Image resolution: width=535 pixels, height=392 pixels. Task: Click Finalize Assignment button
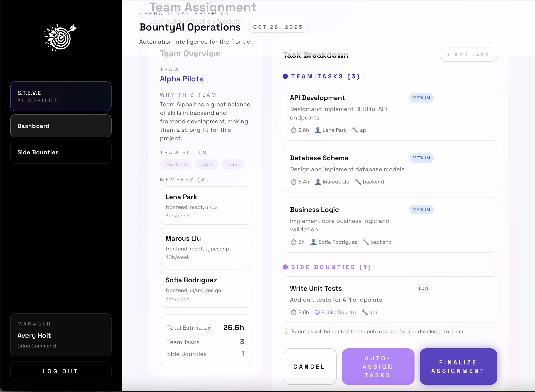(458, 366)
